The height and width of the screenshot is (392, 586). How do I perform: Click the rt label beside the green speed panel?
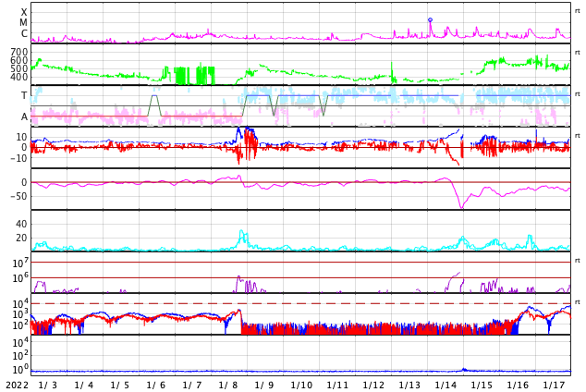[578, 53]
